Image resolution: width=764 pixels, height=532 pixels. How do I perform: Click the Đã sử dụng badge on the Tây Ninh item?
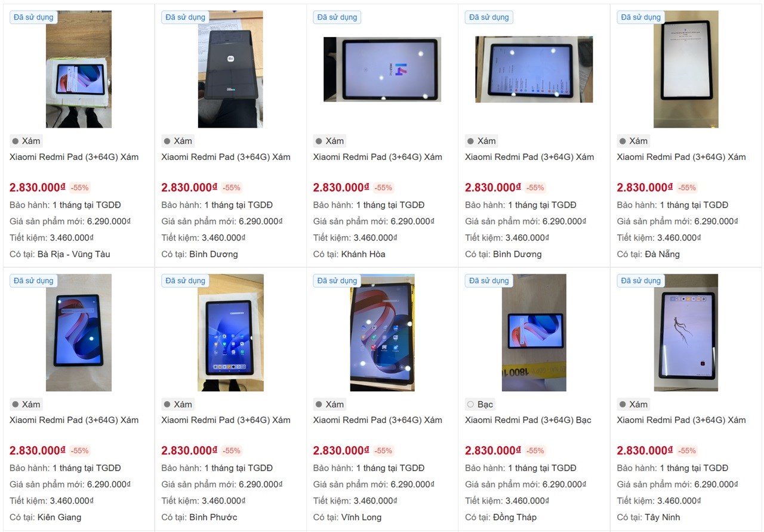tap(641, 280)
